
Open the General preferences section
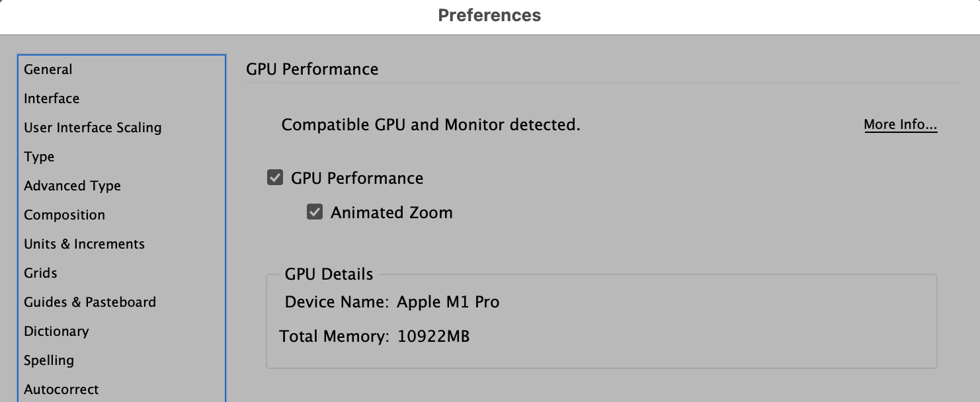tap(48, 69)
